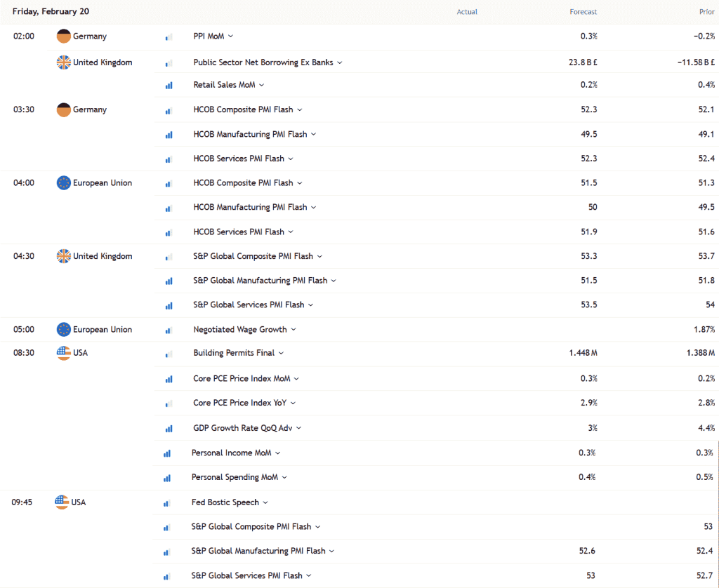Open the Personal Income MoM event
The height and width of the screenshot is (588, 719).
click(x=231, y=453)
